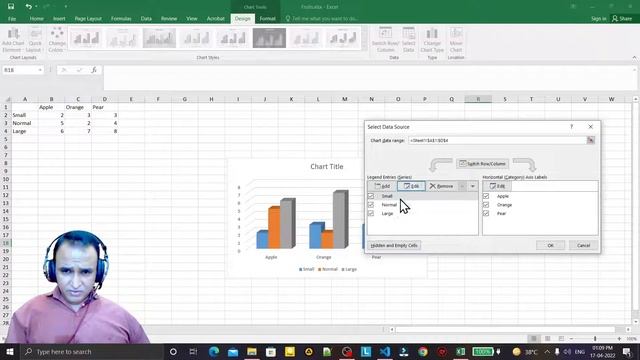
Task: Click the Cortana circle icon
Action: (x=173, y=351)
